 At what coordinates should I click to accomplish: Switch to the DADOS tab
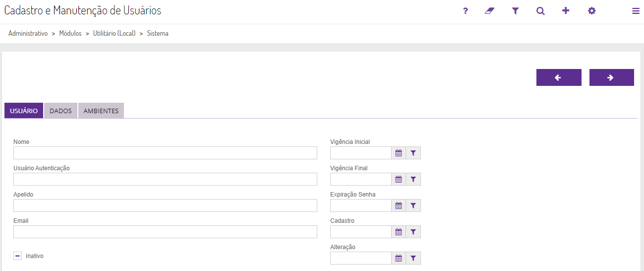(60, 111)
